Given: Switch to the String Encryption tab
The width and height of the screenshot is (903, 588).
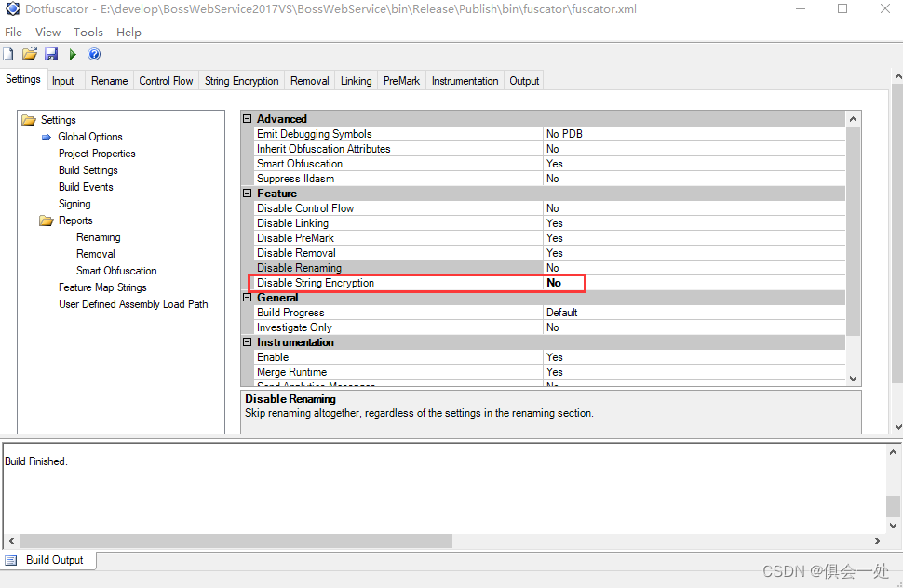Looking at the screenshot, I should 241,81.
